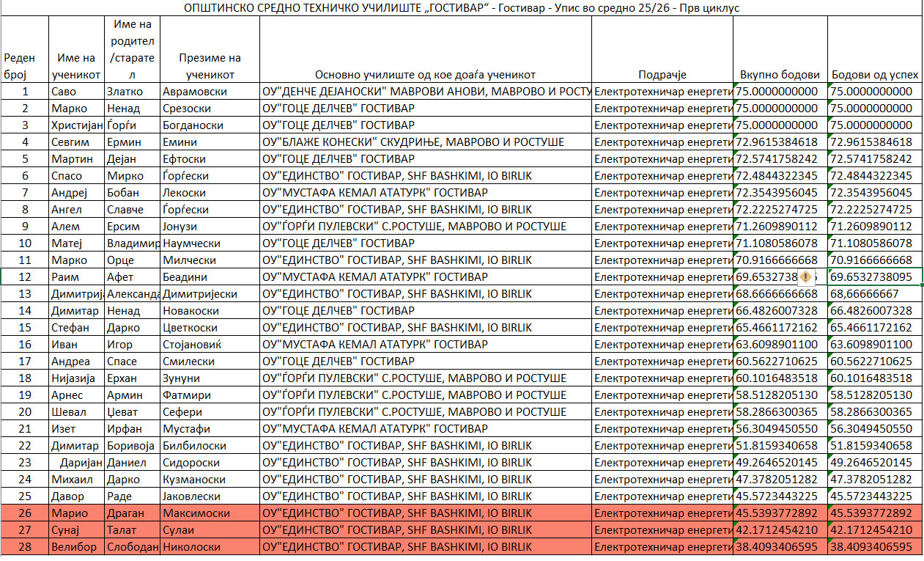Viewport: 924px width, 561px height.
Task: Click the error warning icon in row 12
Action: (x=805, y=277)
